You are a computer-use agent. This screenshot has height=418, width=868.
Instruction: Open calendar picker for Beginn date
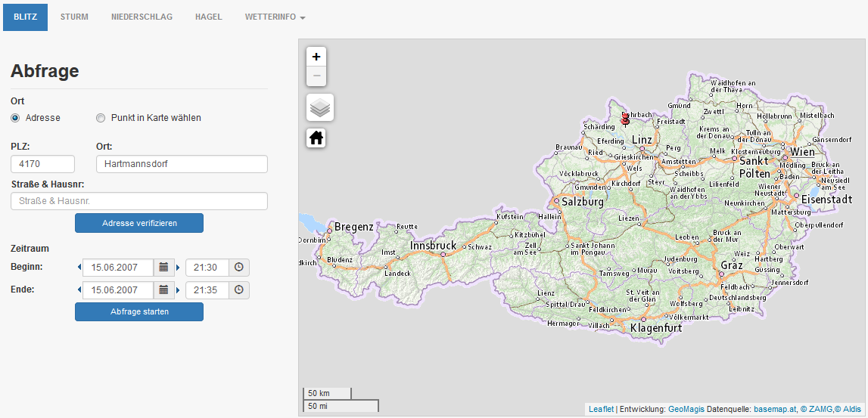[x=163, y=268]
